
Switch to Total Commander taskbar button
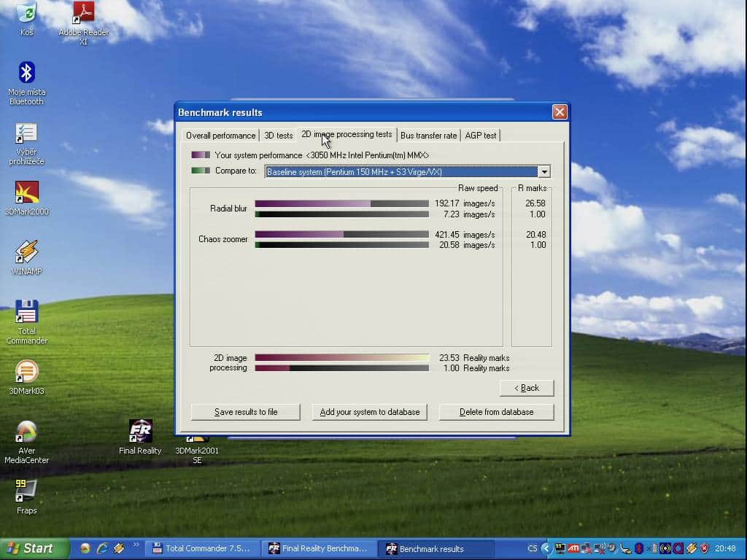[203, 548]
